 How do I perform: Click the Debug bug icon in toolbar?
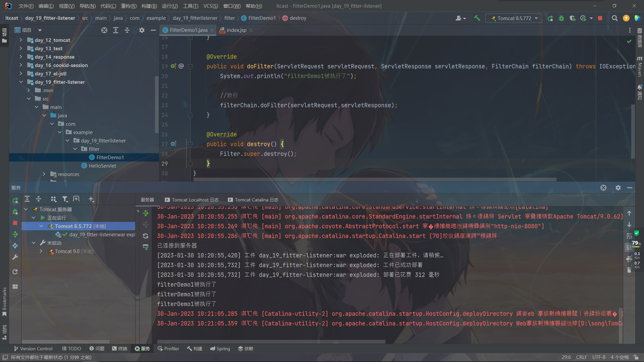561,18
